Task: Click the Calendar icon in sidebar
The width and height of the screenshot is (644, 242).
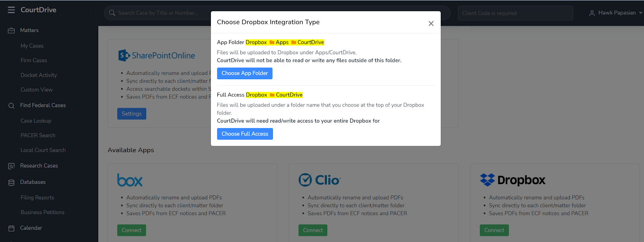Action: coord(11,228)
